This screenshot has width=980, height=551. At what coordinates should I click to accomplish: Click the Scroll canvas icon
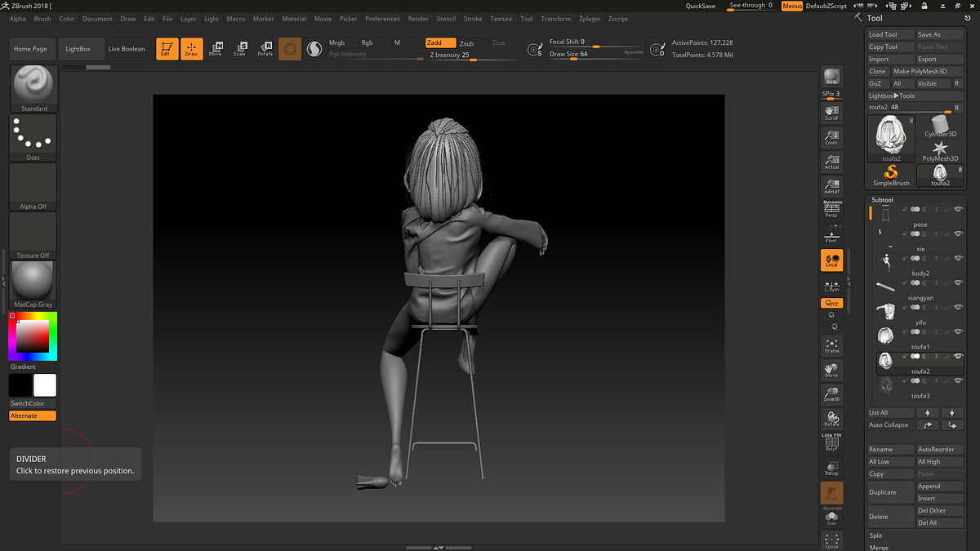[x=831, y=113]
